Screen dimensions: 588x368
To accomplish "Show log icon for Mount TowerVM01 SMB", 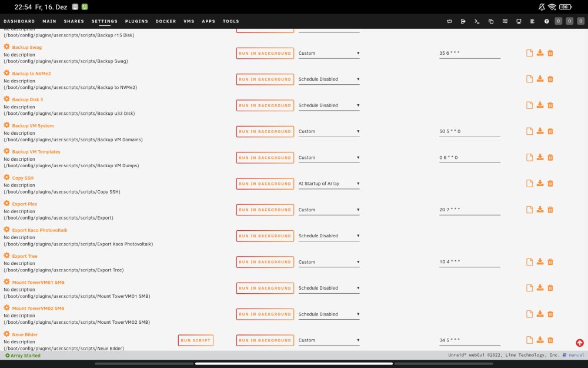I will pyautogui.click(x=530, y=288).
